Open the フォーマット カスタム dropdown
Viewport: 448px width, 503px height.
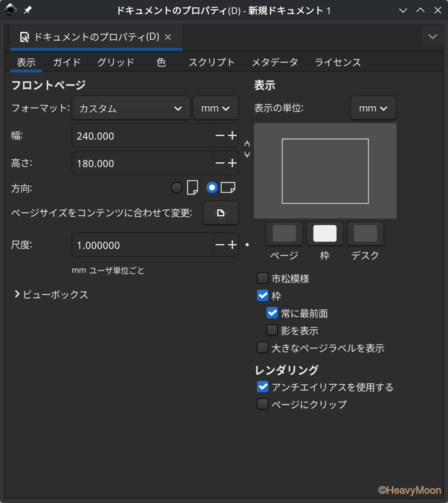coord(131,108)
